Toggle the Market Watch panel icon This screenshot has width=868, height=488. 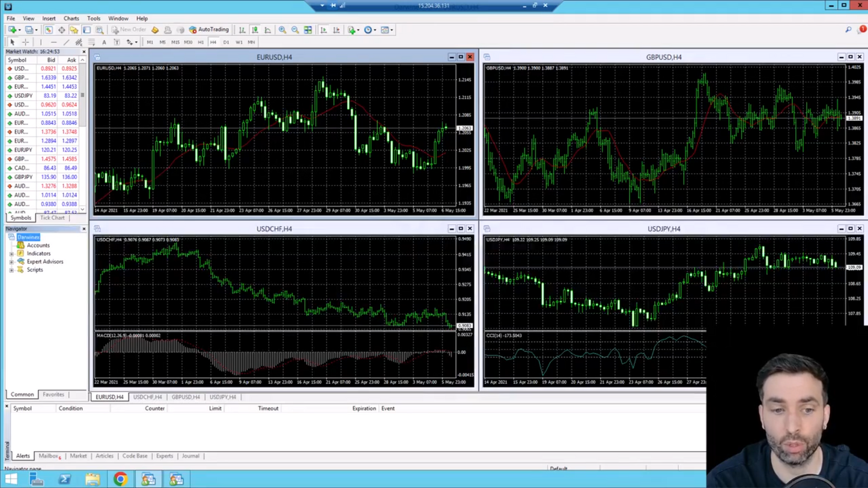pos(49,29)
